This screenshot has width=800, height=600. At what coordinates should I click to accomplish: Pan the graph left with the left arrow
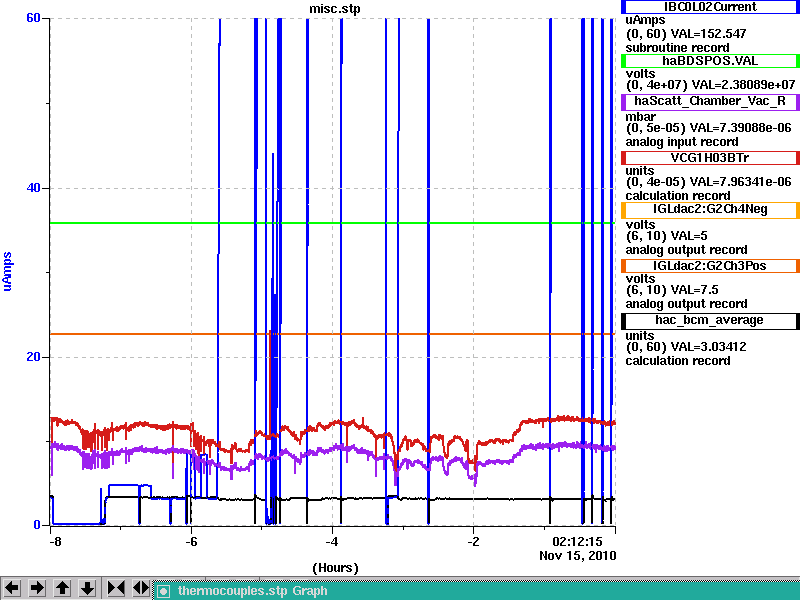pyautogui.click(x=12, y=588)
